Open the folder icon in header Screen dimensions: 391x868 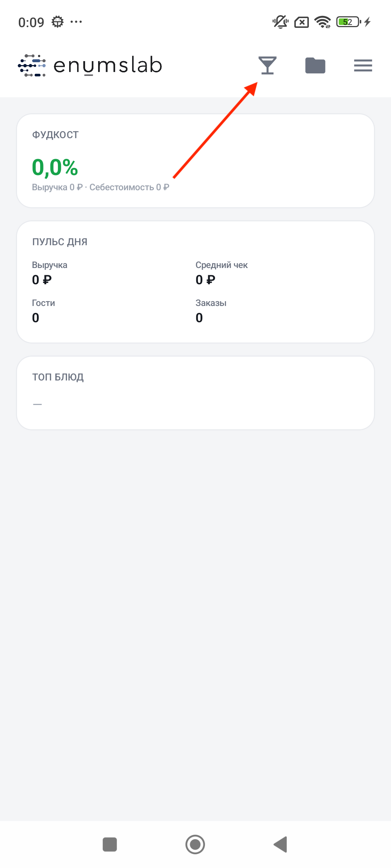[x=315, y=65]
